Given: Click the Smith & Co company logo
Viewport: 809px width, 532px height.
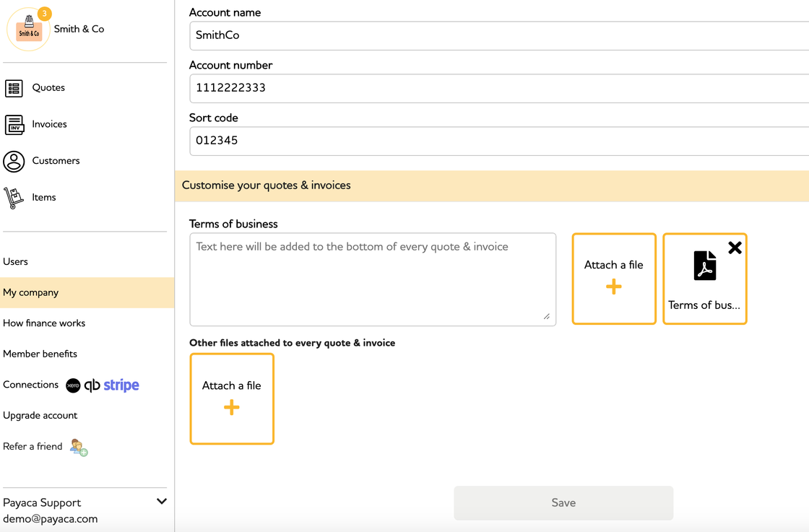Looking at the screenshot, I should point(29,30).
